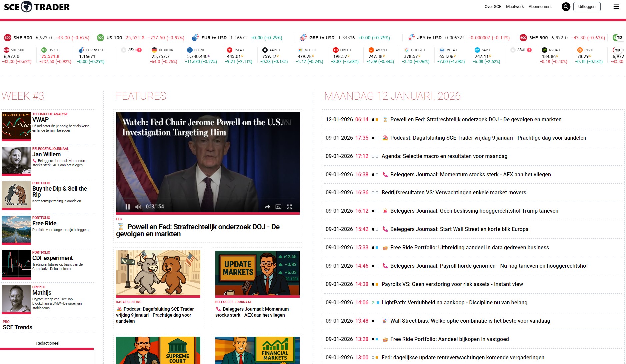Open featured headline Powell en Fed Strafrechtelijk onderzoek
626x364 pixels.
click(x=198, y=230)
